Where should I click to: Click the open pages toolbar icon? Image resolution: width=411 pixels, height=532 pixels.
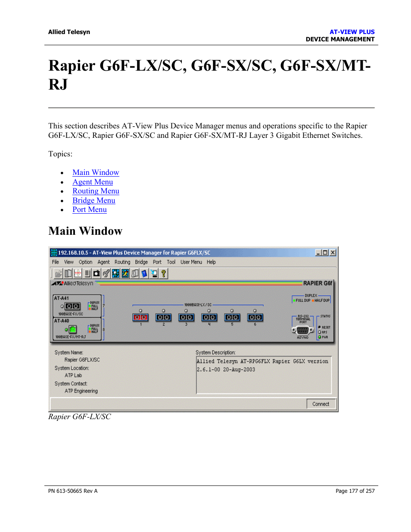click(135, 274)
